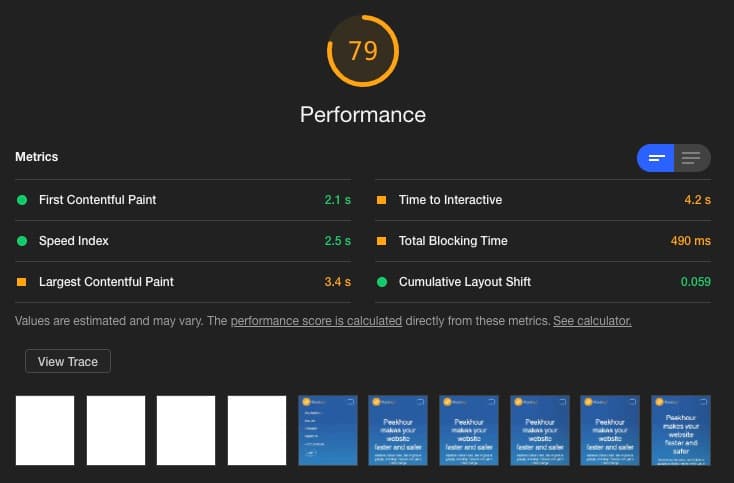734x483 pixels.
Task: Click the green dot next to Cumulative Layout Shift
Action: coord(382,282)
